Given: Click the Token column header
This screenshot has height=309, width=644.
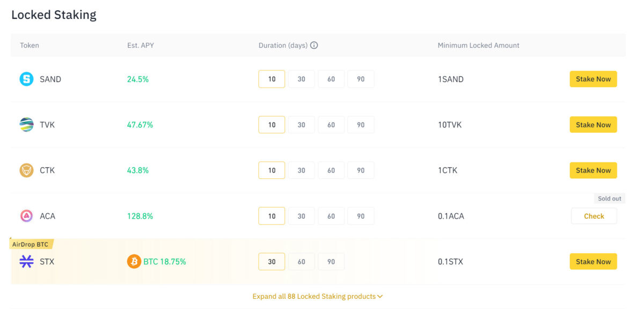Looking at the screenshot, I should [30, 45].
